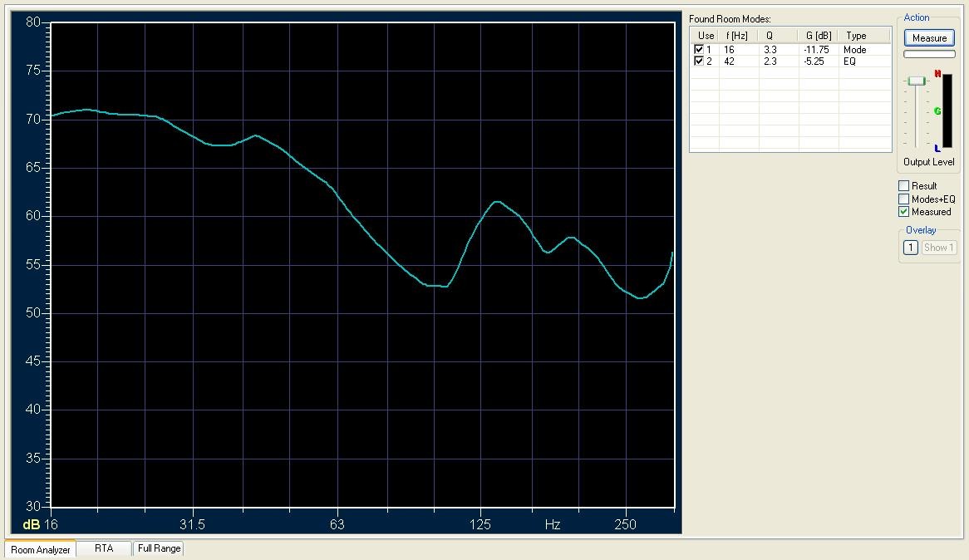Screen dimensions: 969x560
Task: Uncheck the Use box for room mode 1
Action: (699, 50)
